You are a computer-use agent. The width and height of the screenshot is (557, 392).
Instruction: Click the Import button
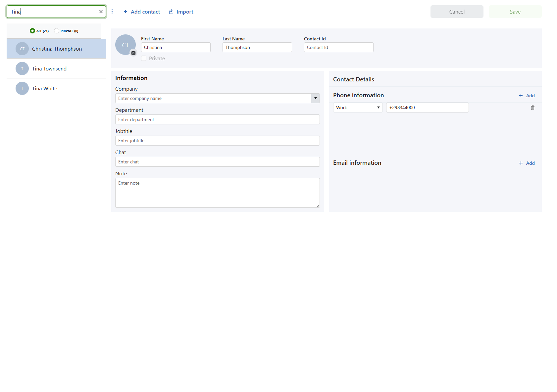[181, 12]
